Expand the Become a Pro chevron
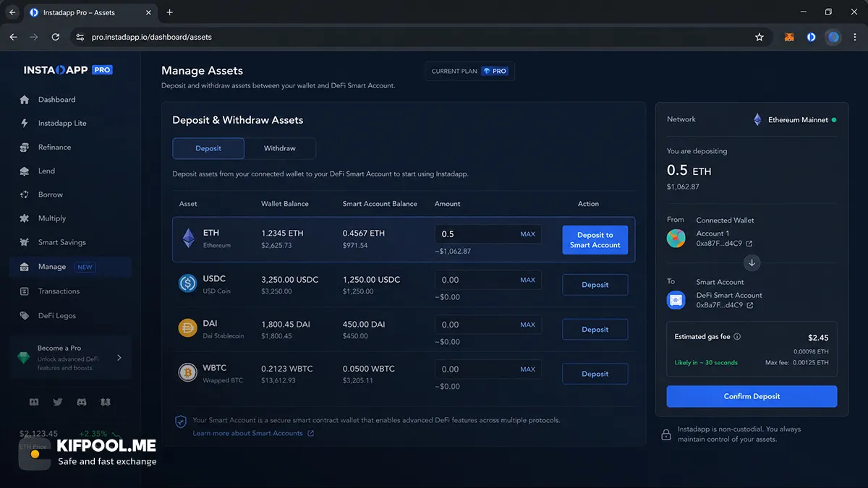The height and width of the screenshot is (488, 868). (x=119, y=357)
